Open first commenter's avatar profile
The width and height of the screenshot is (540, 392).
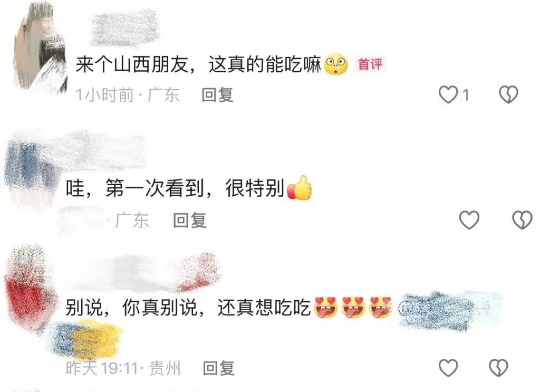[41, 46]
